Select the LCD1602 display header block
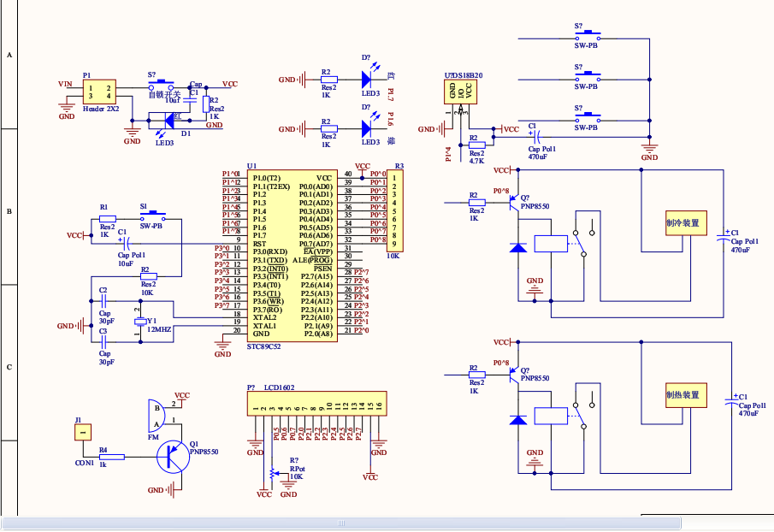 pyautogui.click(x=316, y=403)
